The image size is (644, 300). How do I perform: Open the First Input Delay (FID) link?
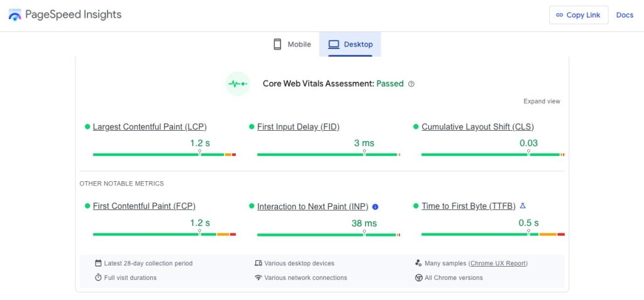point(298,127)
